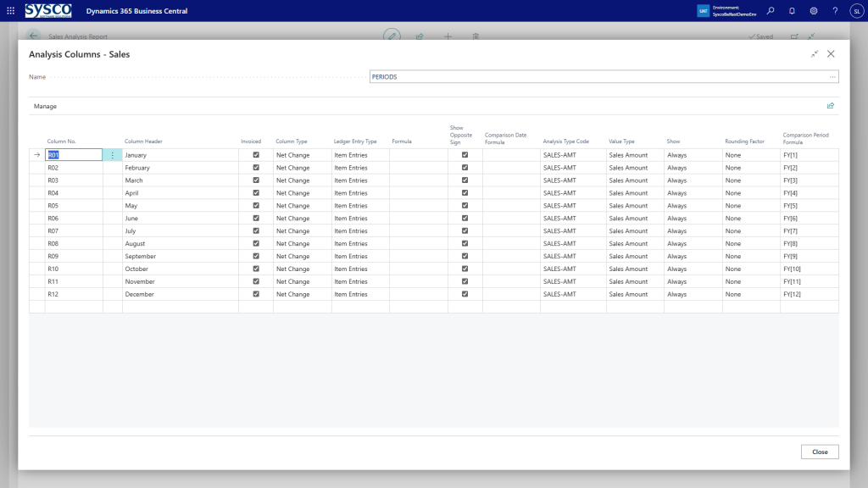
Task: Click the collapse dialog arrows icon
Action: point(815,53)
